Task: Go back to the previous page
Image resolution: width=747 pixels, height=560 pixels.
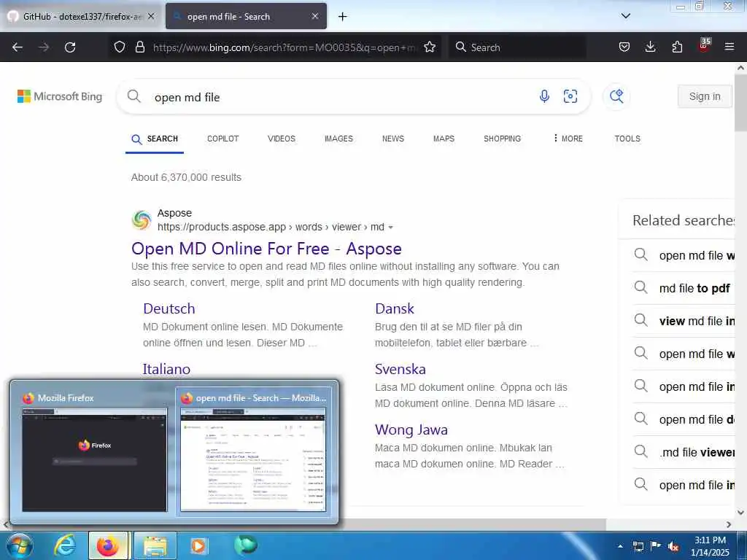Action: tap(18, 47)
